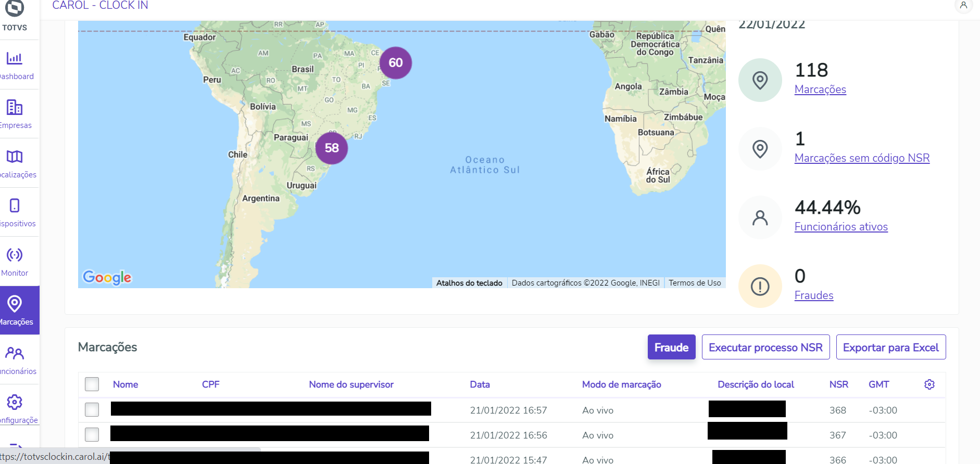Open Dispositivos phone icon in sidebar
This screenshot has height=464, width=980.
[15, 205]
